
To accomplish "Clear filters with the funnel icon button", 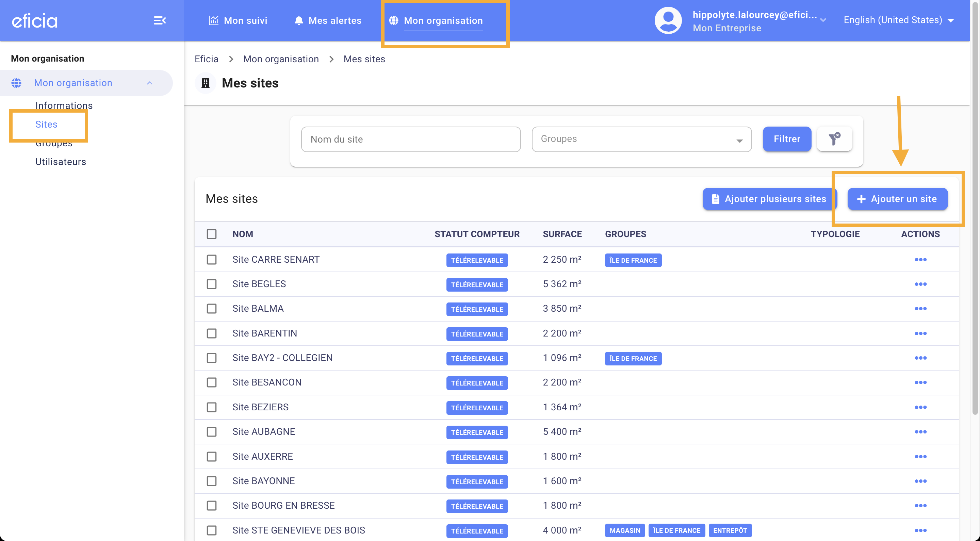I will tap(835, 139).
